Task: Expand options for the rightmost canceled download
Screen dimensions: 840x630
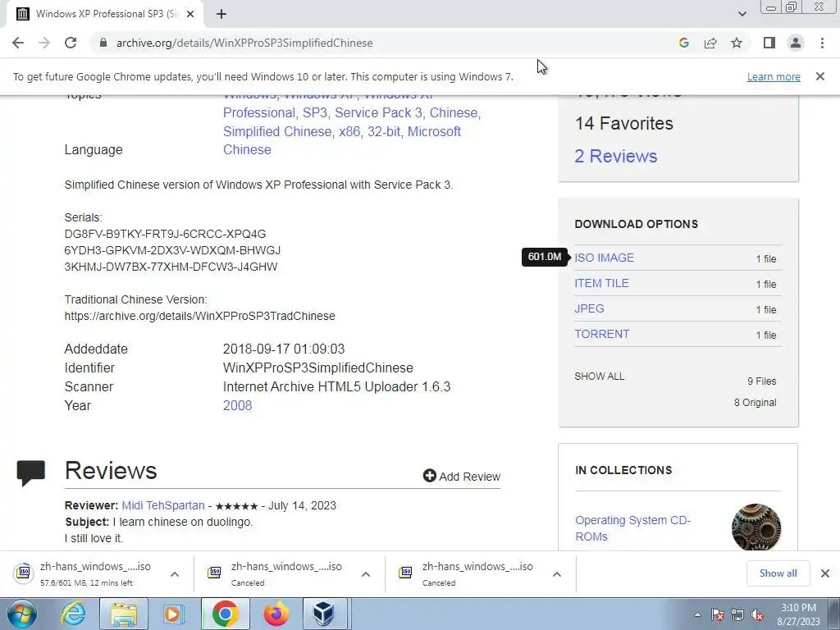Action: point(557,573)
